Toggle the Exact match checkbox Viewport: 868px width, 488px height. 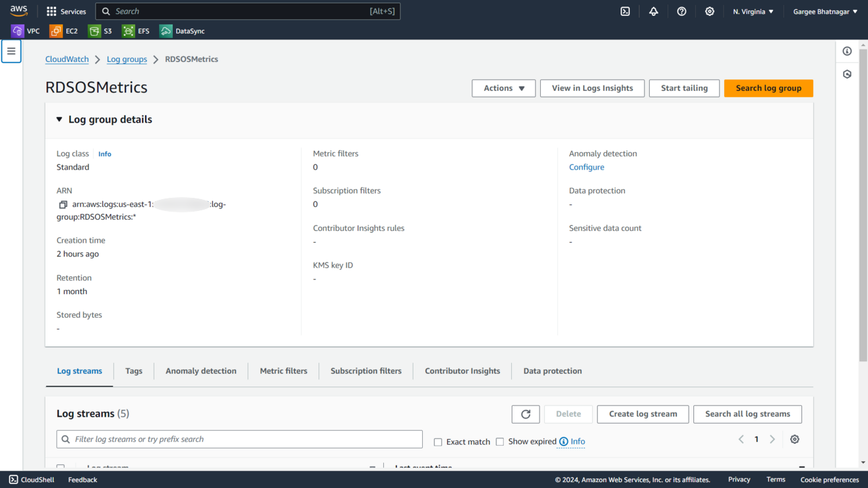(x=438, y=442)
